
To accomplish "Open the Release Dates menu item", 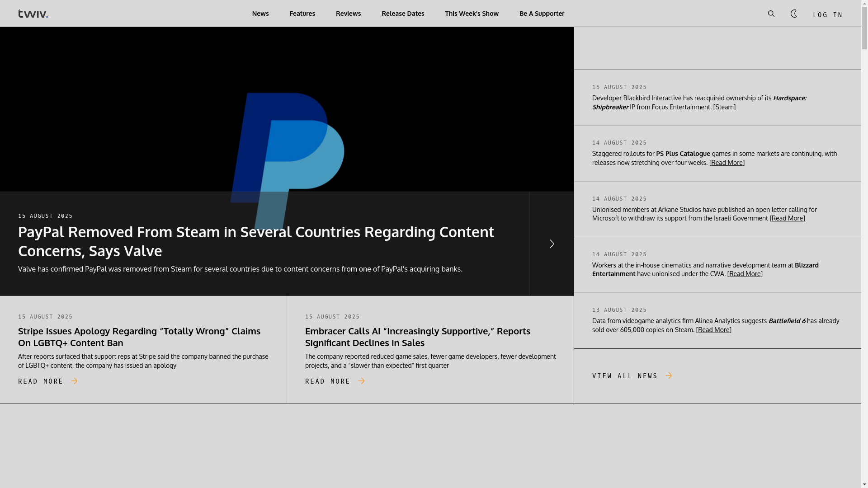I will (403, 14).
